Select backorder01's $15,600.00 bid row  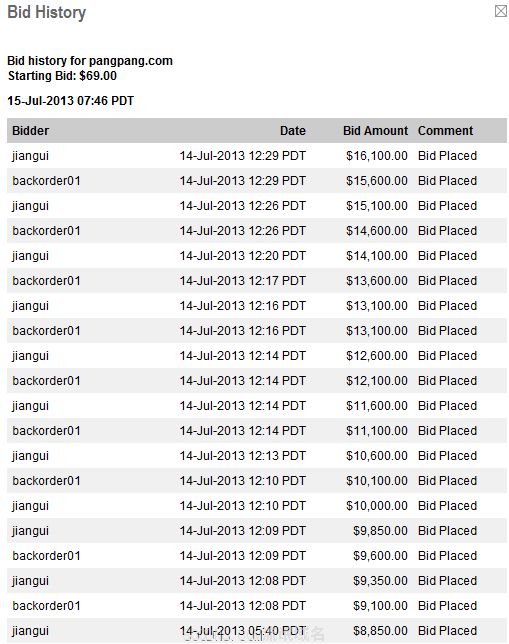pyautogui.click(x=257, y=181)
